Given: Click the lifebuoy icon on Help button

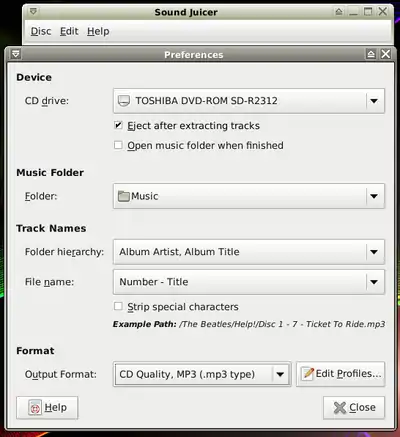Looking at the screenshot, I should (35, 407).
